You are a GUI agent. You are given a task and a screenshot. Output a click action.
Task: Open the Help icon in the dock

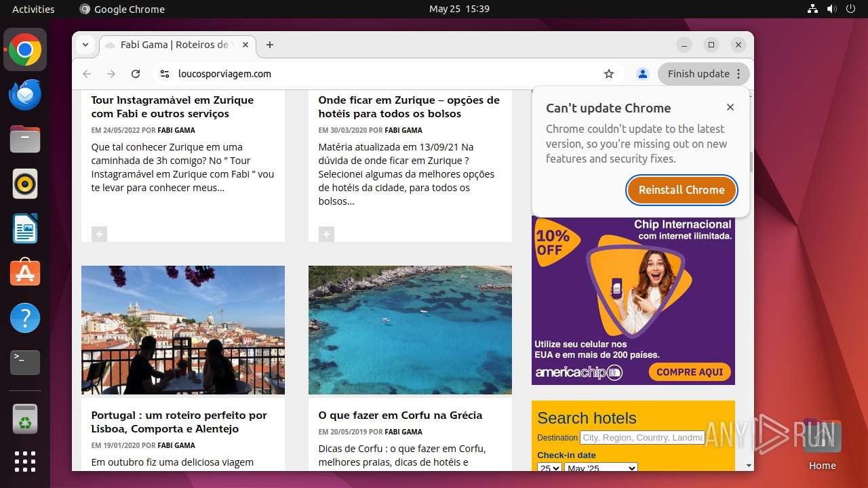pyautogui.click(x=25, y=318)
